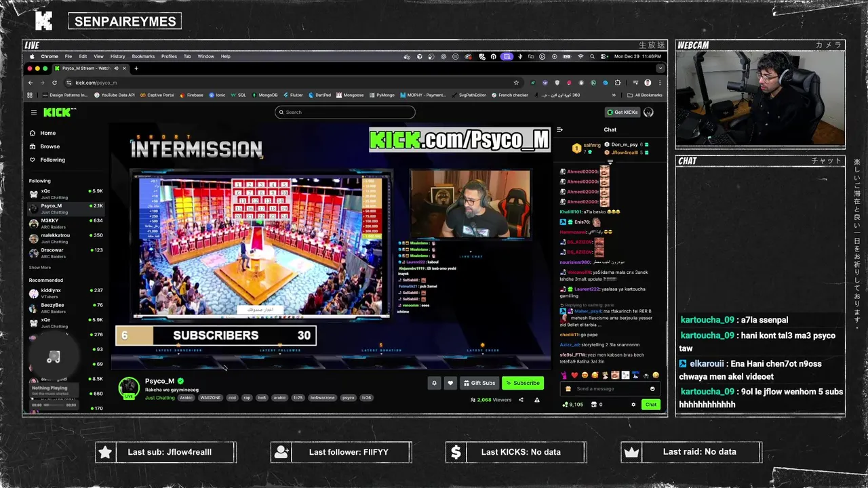Viewport: 868px width, 488px height.
Task: Open SvgPathEditor bookmark
Action: (x=469, y=96)
